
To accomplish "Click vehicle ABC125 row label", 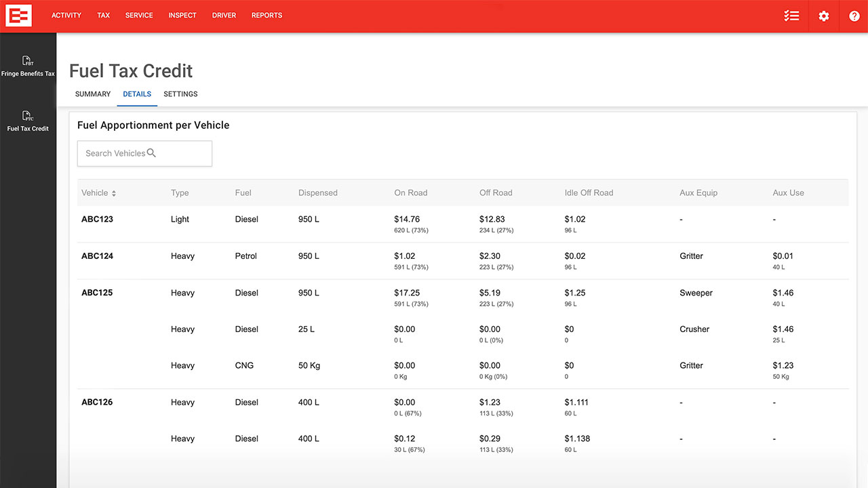I will pos(97,293).
